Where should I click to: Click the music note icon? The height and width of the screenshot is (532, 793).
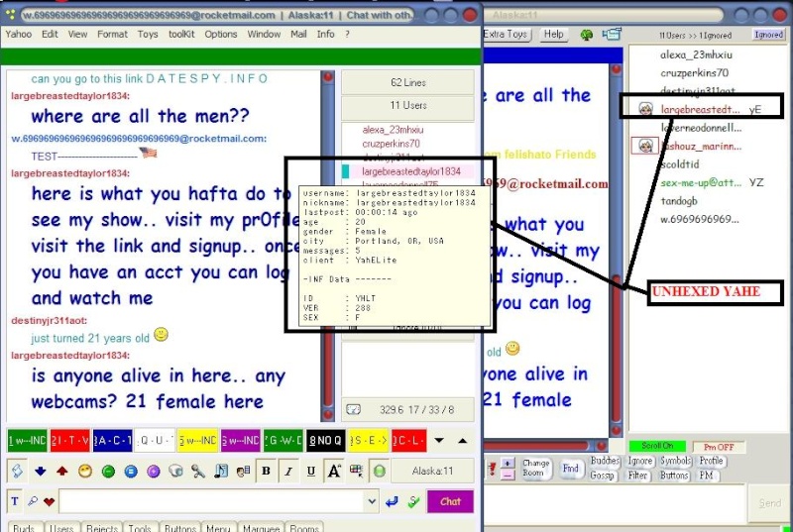221,471
